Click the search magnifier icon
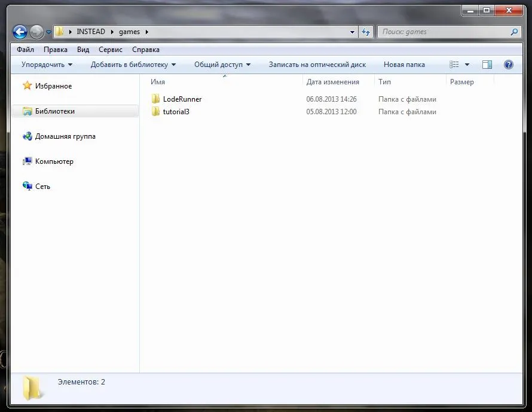 tap(514, 32)
